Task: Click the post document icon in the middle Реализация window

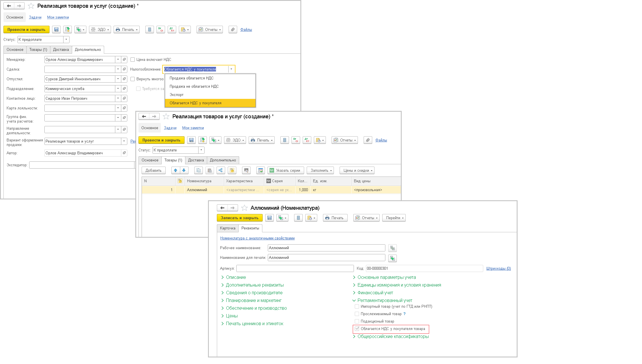Action: pyautogui.click(x=203, y=140)
